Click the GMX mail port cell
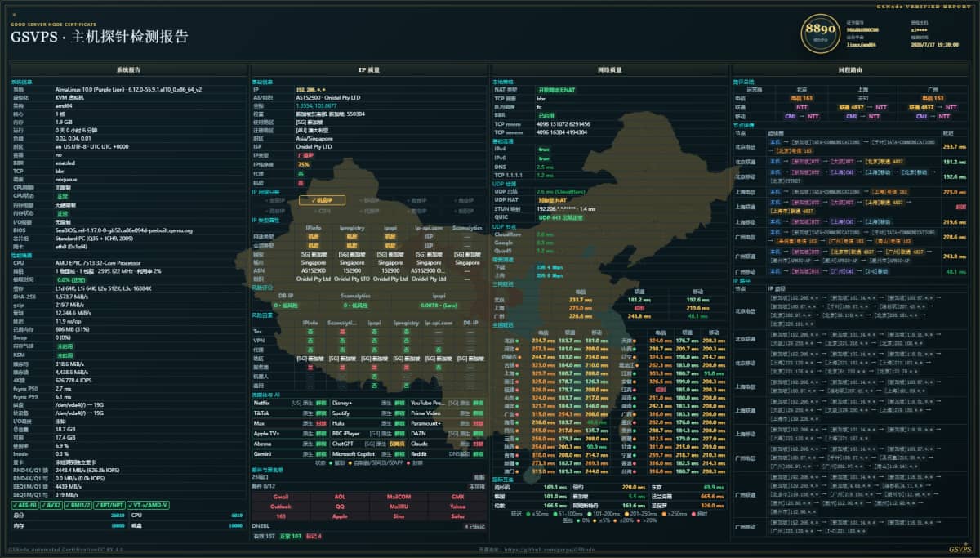 tap(457, 497)
